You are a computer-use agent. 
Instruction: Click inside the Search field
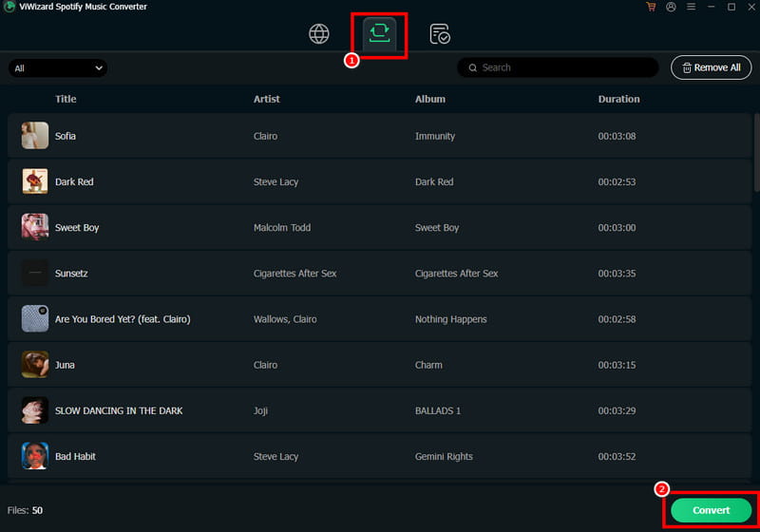[558, 67]
